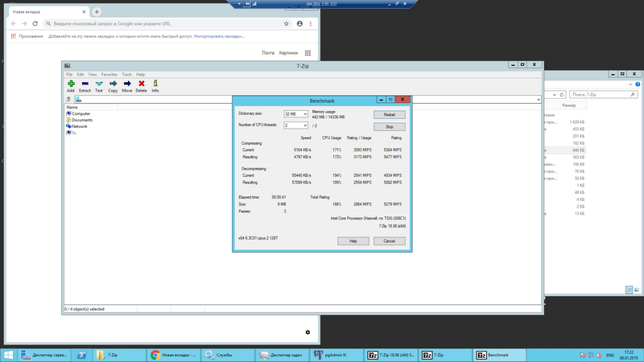
Task: Select the Documents item in the 7-Zip list
Action: click(79, 120)
